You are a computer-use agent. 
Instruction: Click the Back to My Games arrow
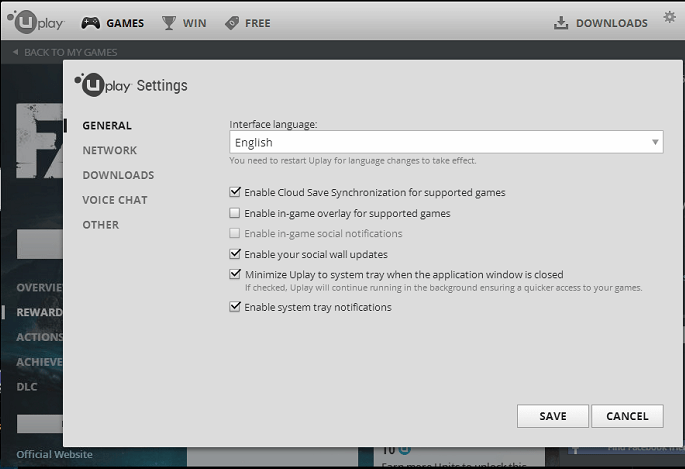[15, 52]
